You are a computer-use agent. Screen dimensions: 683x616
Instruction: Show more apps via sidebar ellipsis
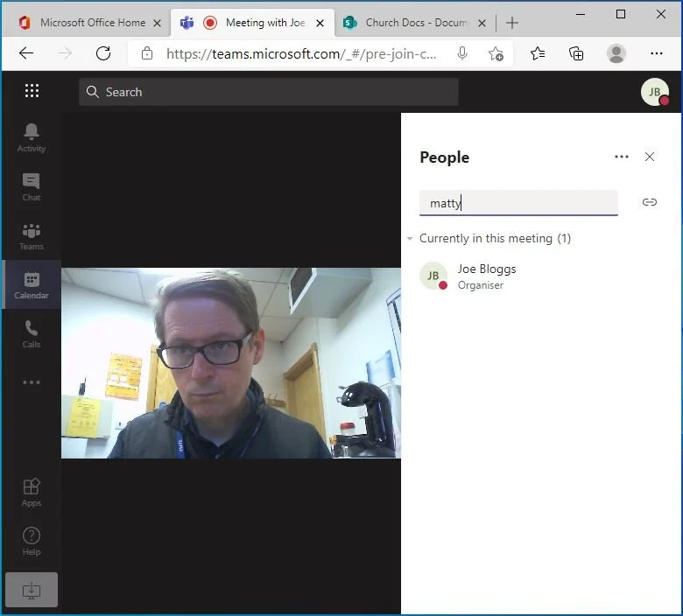pyautogui.click(x=32, y=382)
